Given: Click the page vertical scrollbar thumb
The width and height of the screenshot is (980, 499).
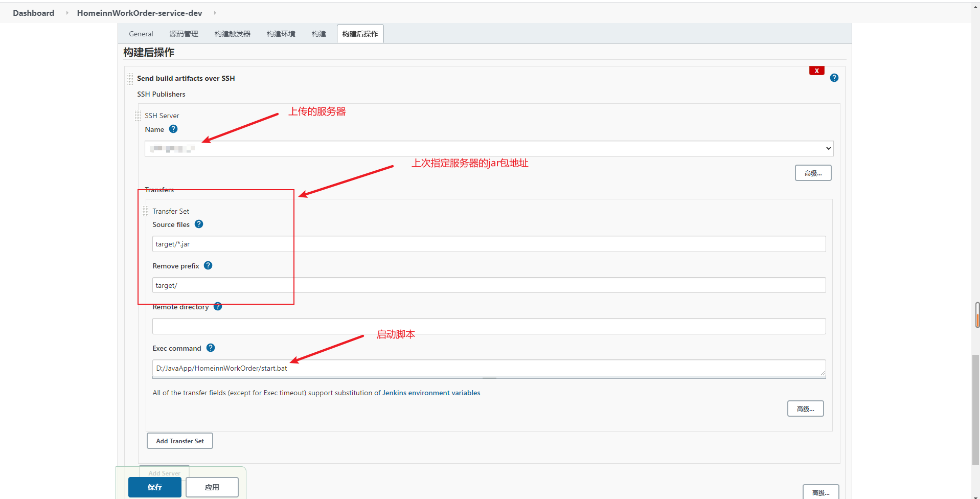Looking at the screenshot, I should (x=976, y=409).
